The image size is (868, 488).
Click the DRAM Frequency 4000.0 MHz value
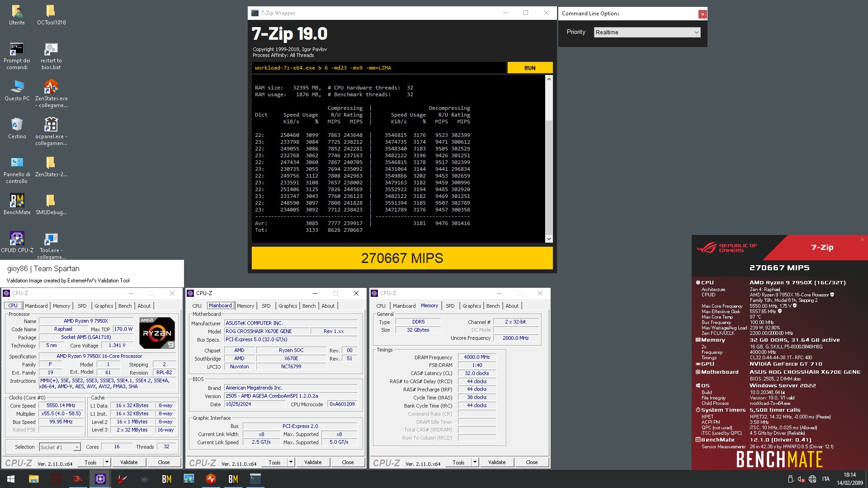pyautogui.click(x=477, y=357)
